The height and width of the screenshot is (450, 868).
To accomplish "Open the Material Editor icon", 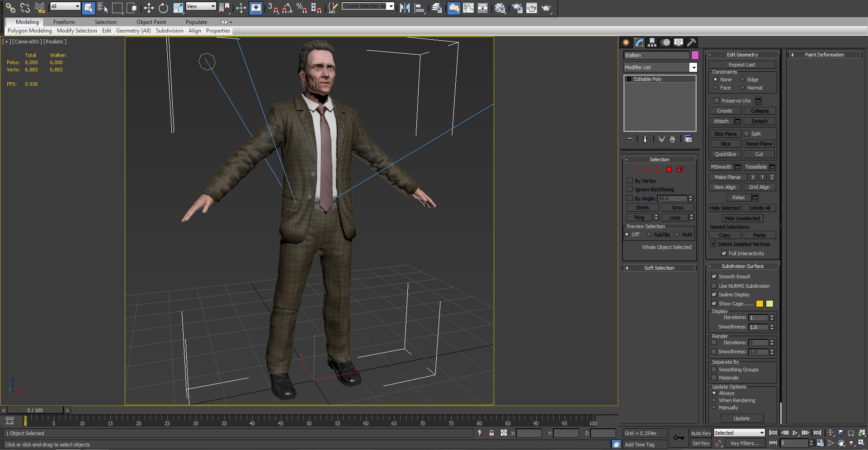I will (x=500, y=7).
